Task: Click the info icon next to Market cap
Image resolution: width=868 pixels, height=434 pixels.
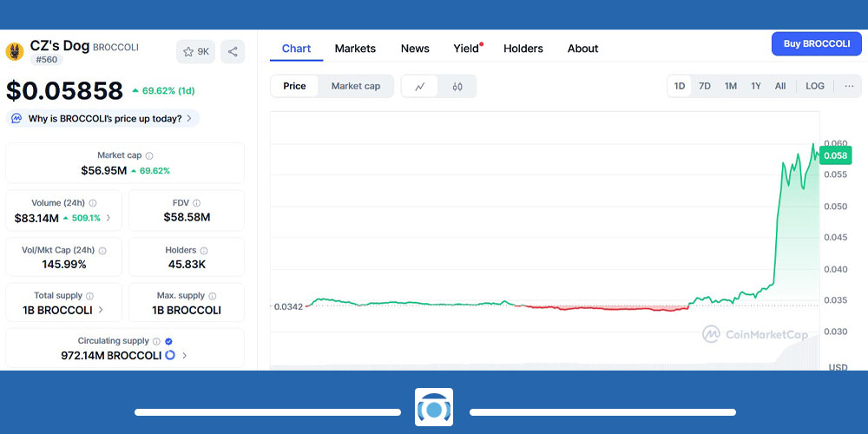Action: [x=149, y=156]
